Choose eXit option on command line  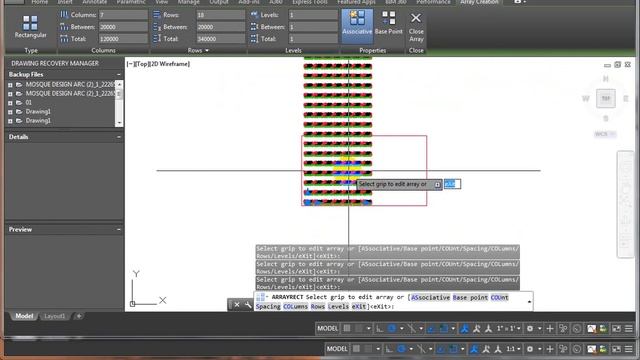tap(359, 307)
